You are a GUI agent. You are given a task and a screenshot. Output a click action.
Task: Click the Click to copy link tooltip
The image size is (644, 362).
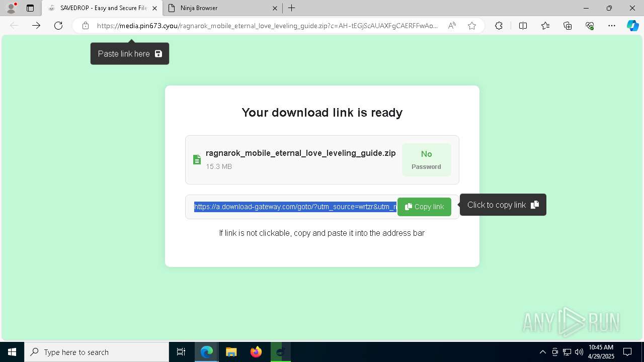click(x=503, y=205)
